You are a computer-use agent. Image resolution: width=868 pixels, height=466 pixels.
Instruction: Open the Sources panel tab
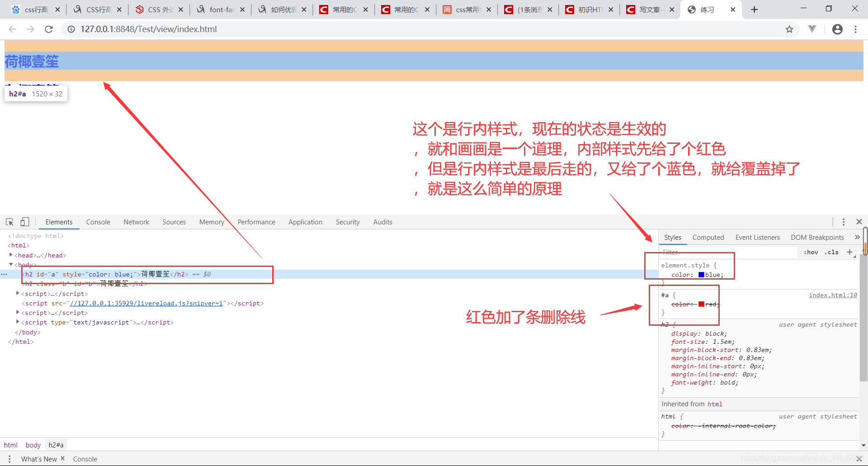(174, 222)
